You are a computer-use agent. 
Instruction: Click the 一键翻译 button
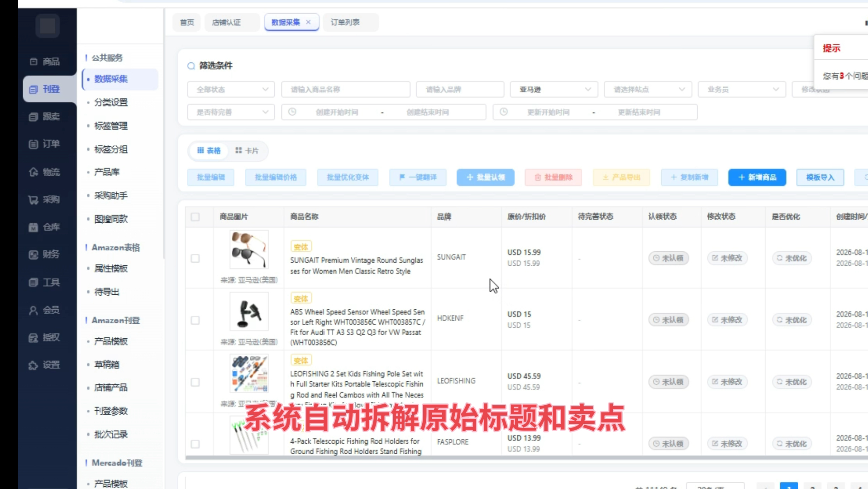(418, 177)
